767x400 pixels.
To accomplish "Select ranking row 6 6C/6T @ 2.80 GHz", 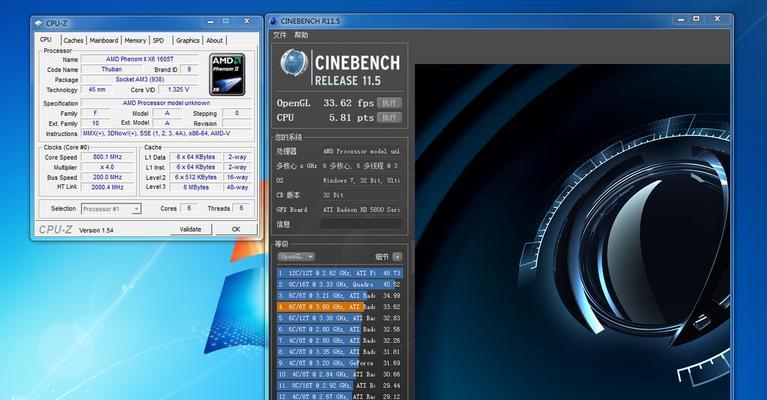I will tap(339, 329).
